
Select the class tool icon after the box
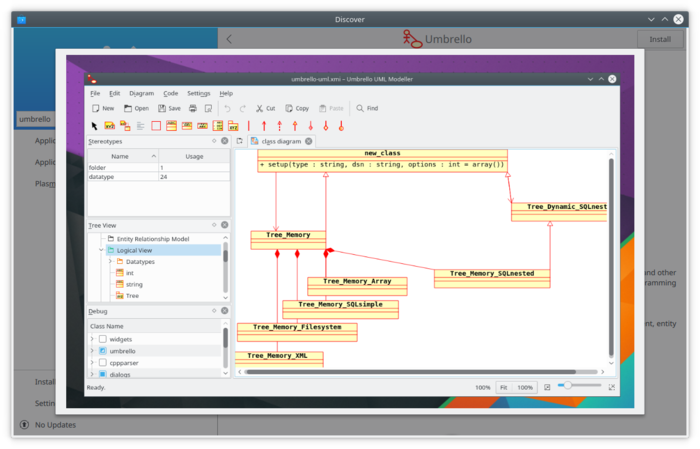[171, 126]
